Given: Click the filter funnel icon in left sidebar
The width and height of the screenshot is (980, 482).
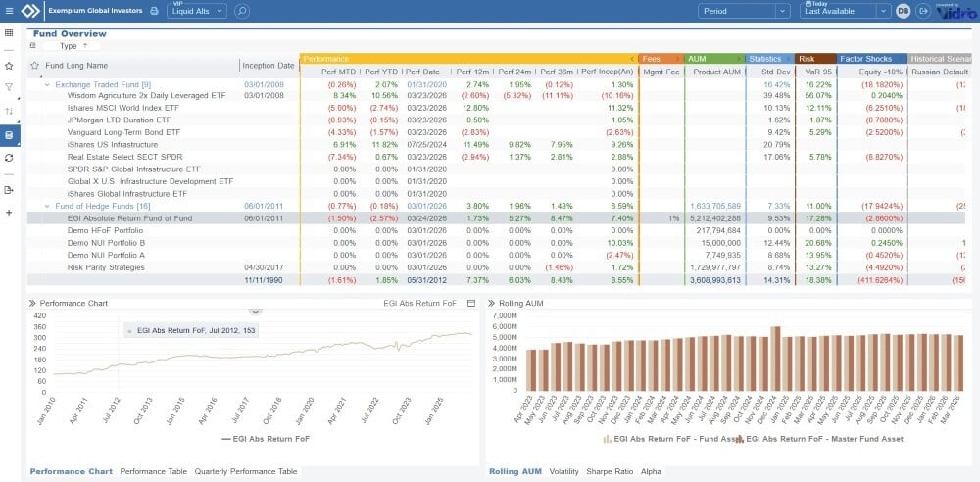Looking at the screenshot, I should coord(9,87).
